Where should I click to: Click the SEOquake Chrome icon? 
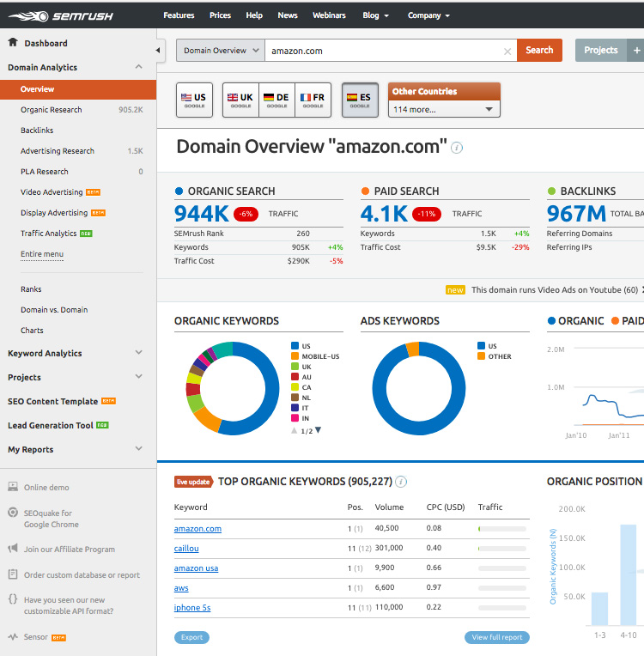pyautogui.click(x=13, y=513)
